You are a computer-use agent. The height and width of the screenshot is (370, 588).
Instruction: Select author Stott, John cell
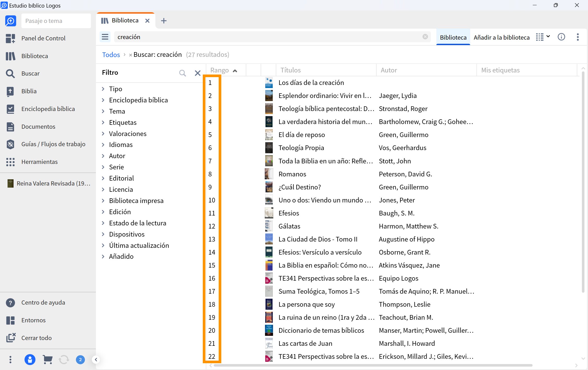395,161
